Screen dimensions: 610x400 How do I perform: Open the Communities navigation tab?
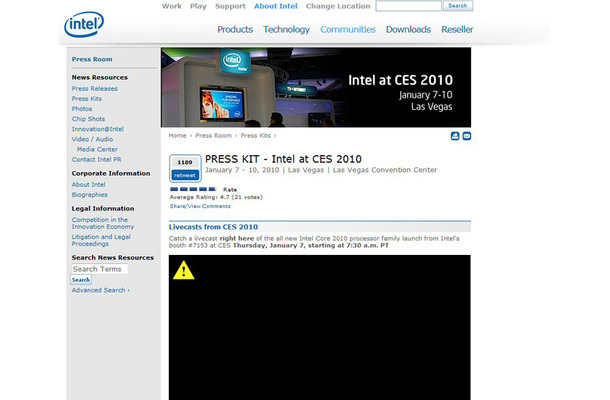[348, 30]
